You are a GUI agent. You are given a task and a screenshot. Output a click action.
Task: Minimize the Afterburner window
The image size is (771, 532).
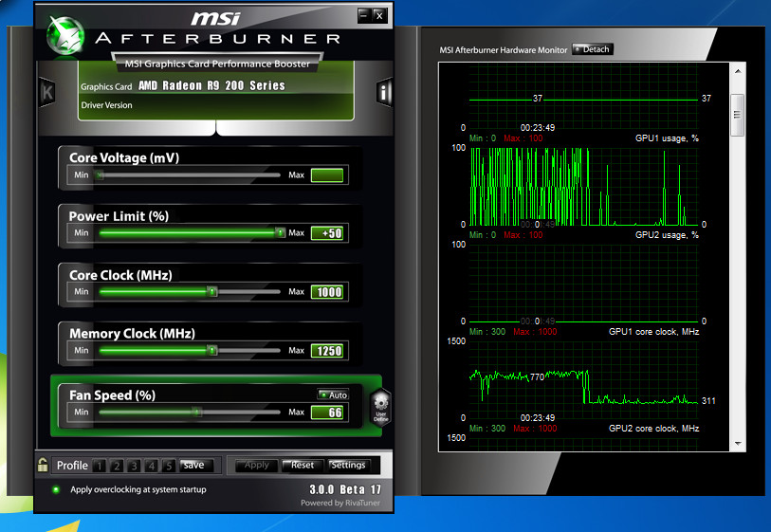point(364,16)
